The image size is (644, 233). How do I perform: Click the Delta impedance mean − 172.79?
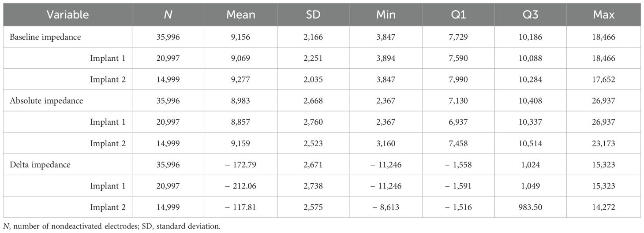(241, 165)
